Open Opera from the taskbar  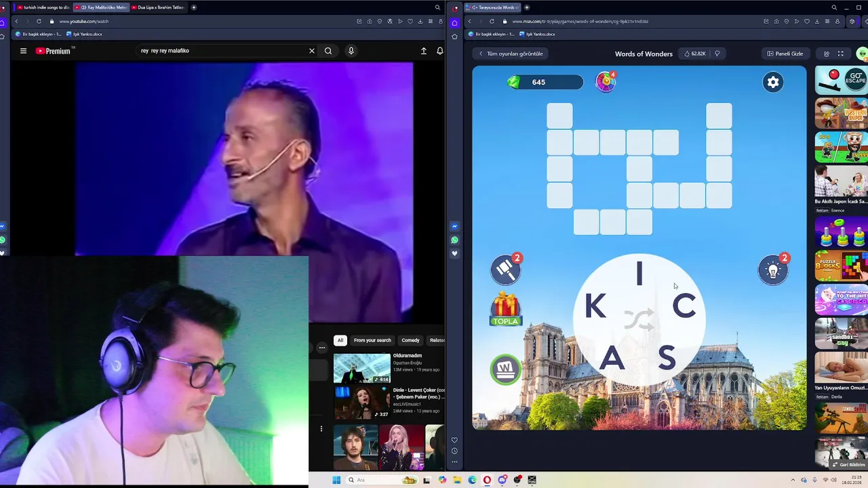[x=487, y=480]
